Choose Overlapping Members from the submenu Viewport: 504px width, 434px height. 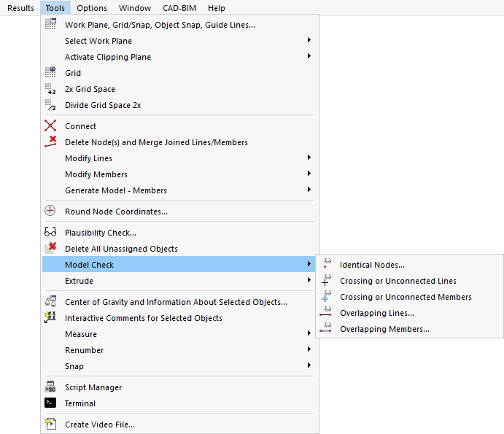point(384,329)
